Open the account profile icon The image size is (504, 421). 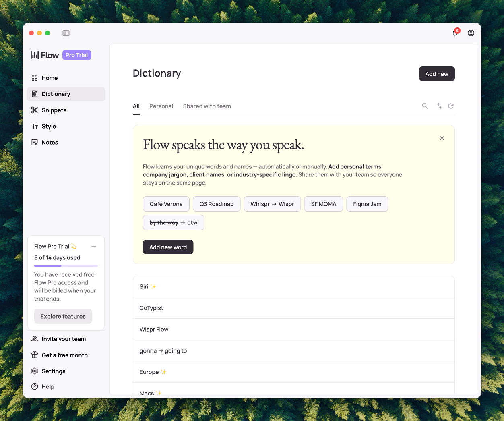[x=471, y=33]
